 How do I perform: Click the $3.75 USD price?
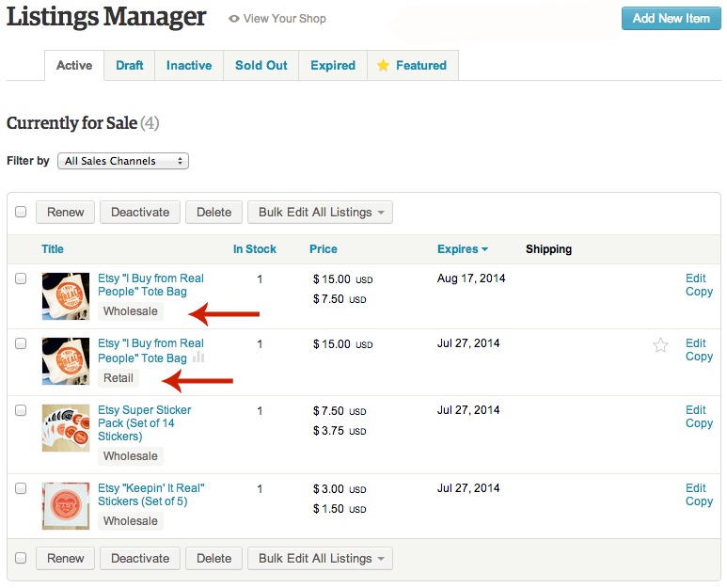pos(340,431)
